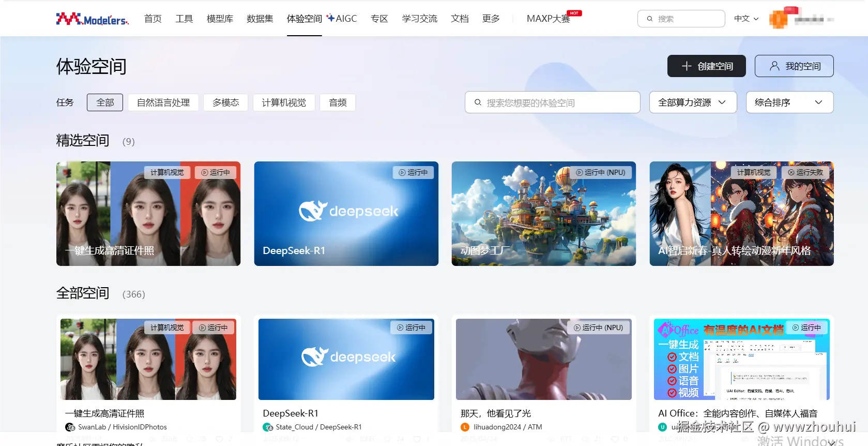
Task: Click the 一键生成高清证件照 title in 全部空间
Action: [x=104, y=413]
